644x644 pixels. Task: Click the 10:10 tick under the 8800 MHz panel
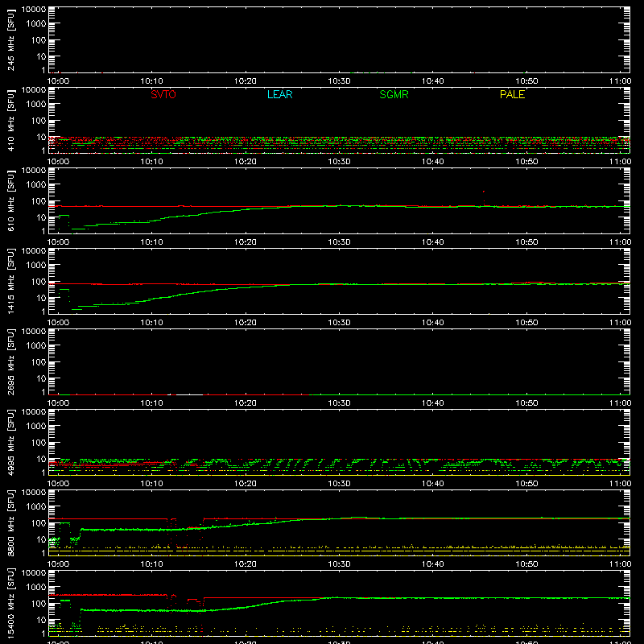pyautogui.click(x=151, y=564)
